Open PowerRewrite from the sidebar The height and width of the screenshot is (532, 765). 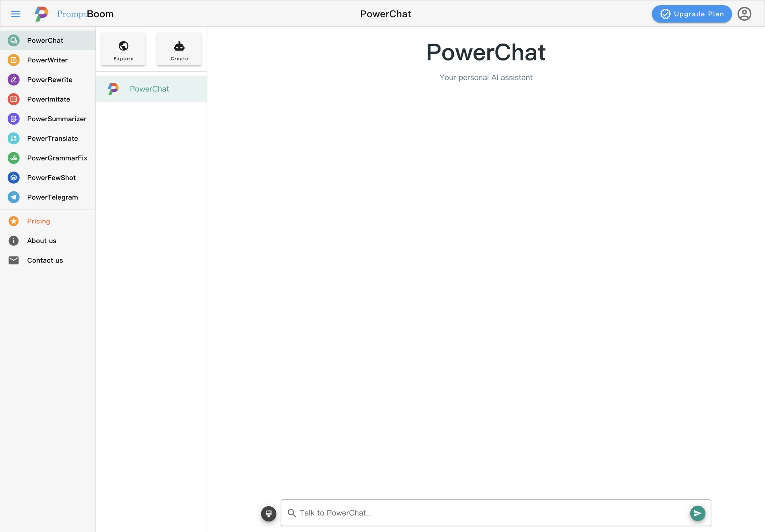point(48,80)
